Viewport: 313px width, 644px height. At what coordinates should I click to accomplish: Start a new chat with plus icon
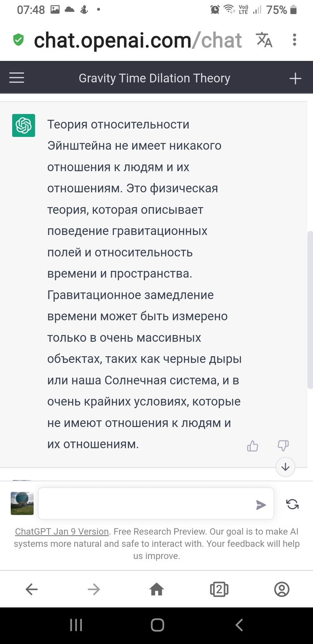[295, 79]
